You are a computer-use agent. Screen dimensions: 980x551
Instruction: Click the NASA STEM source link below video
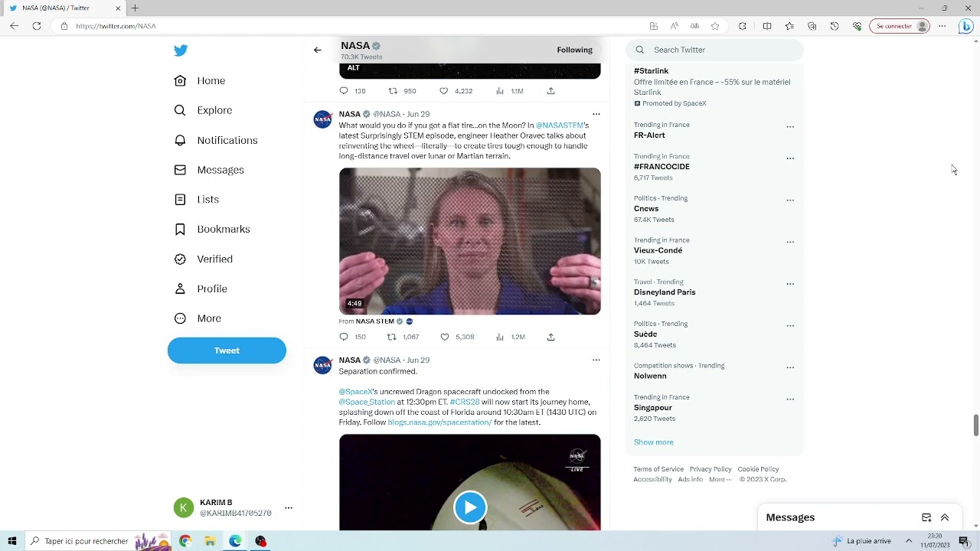(375, 321)
